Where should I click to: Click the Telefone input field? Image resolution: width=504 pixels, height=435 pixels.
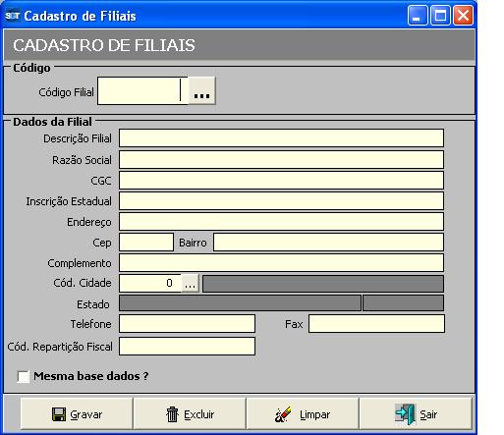click(187, 324)
